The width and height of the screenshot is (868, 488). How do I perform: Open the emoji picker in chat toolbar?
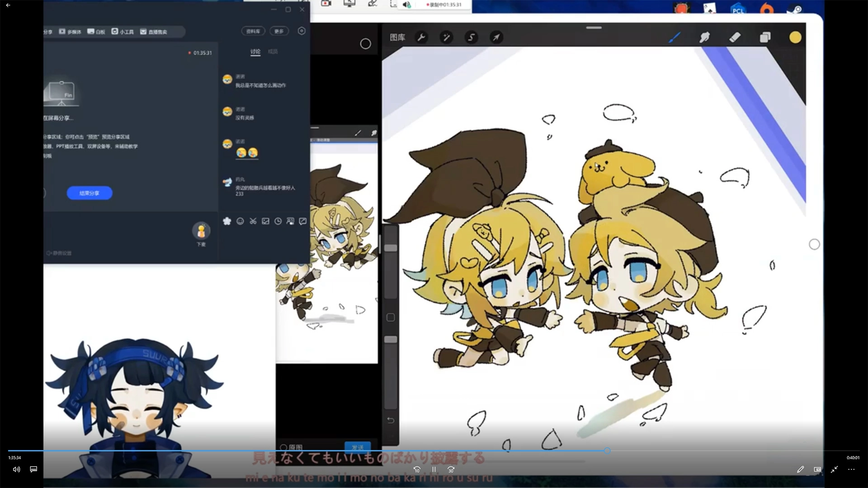(x=240, y=221)
